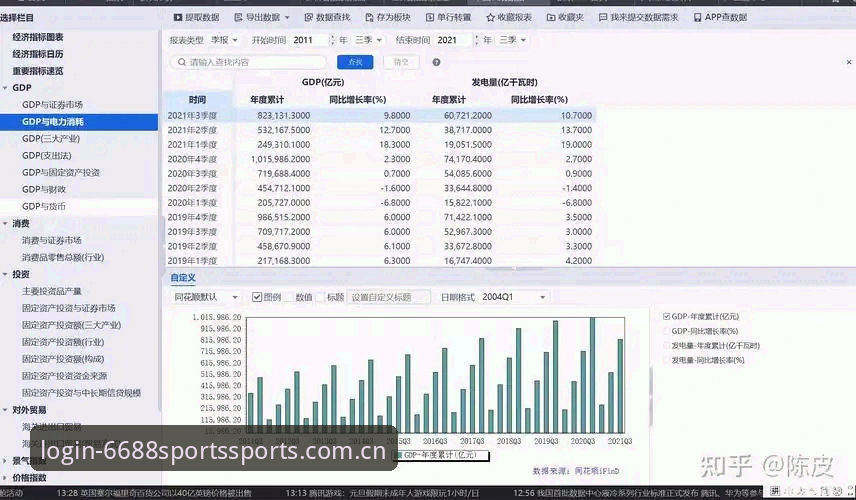Expand the 价格指数 tree group
856x500 pixels.
pos(5,478)
